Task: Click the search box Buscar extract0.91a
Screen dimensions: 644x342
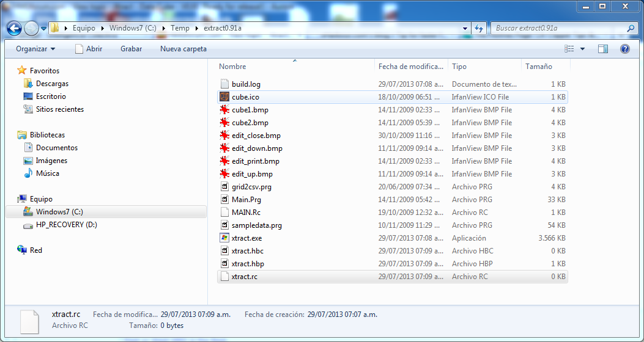Action: [x=560, y=28]
